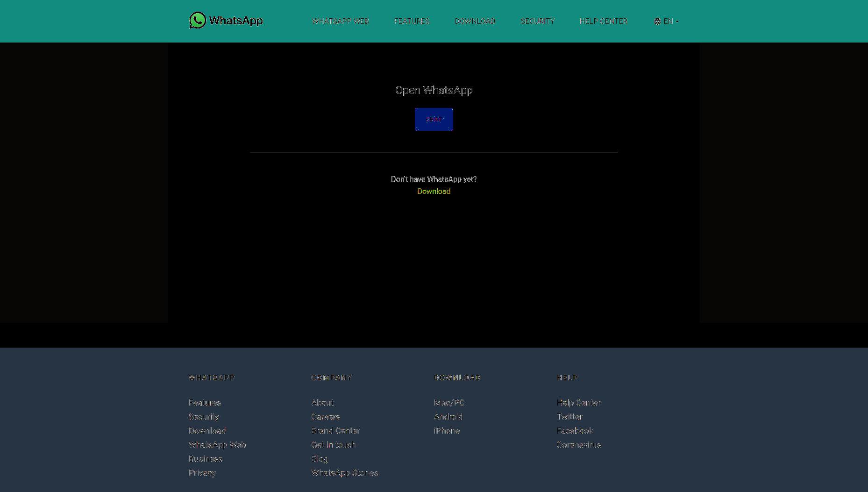Open the WhatsApp Web header menu item
This screenshot has height=492, width=868.
pos(341,21)
